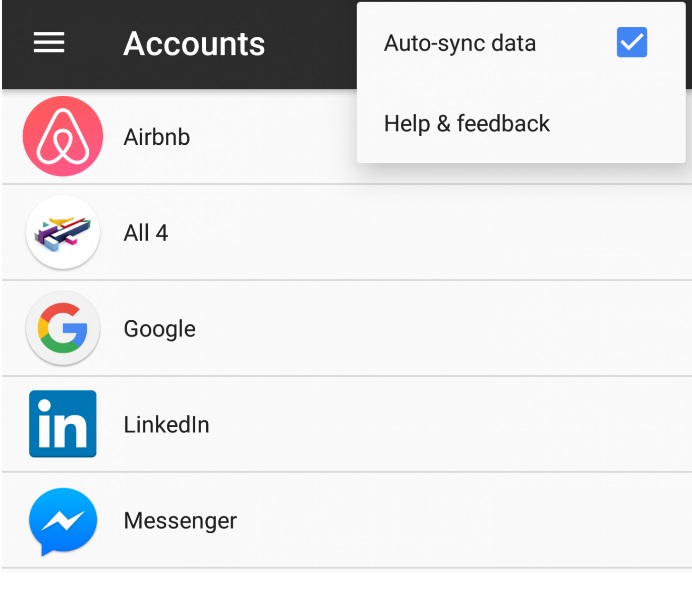Dismiss the menu by clicking the blank area below Messenger
This screenshot has width=692, height=609.
point(346,590)
